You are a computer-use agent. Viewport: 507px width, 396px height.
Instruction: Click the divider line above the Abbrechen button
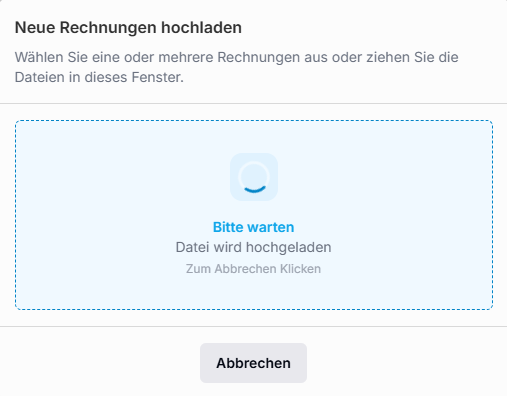point(253,326)
